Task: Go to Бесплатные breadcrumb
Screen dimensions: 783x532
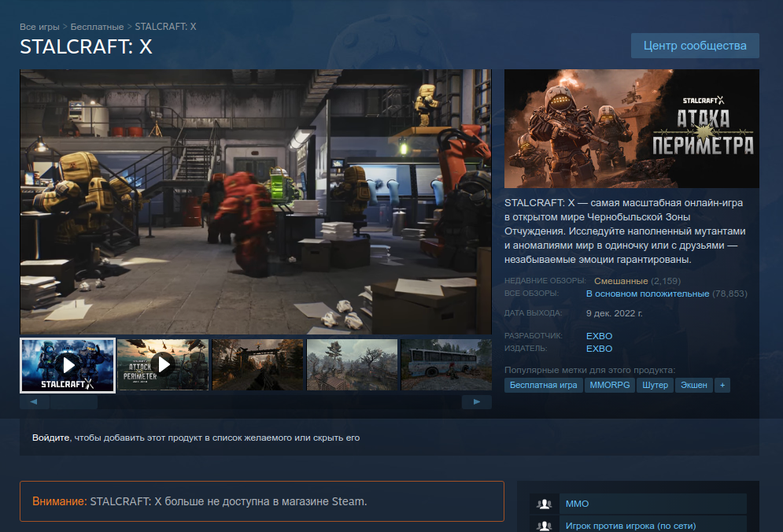Action: click(97, 27)
